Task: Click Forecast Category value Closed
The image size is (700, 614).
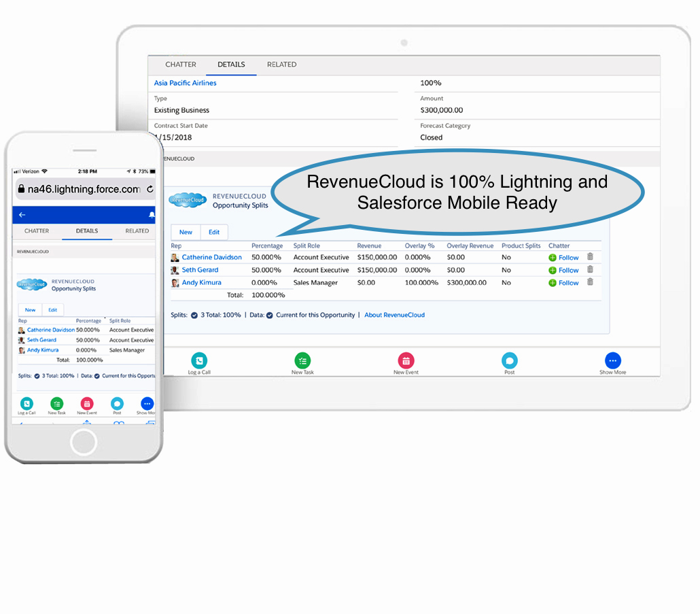Action: [432, 137]
